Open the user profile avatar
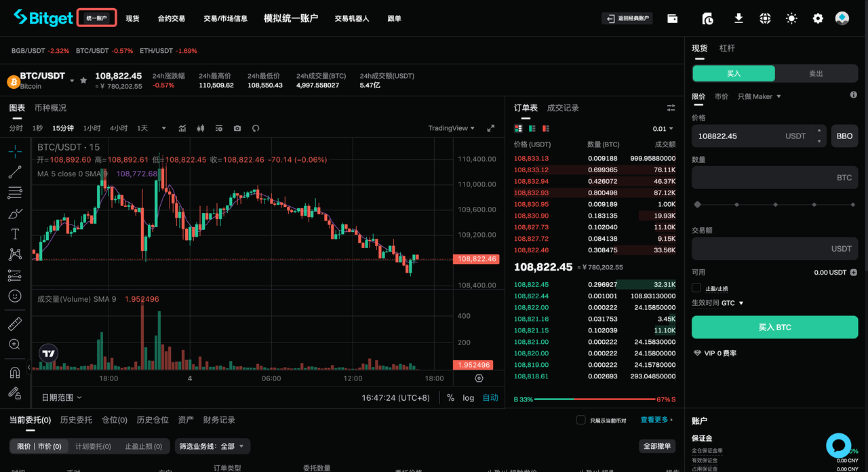The image size is (868, 472). pyautogui.click(x=842, y=18)
